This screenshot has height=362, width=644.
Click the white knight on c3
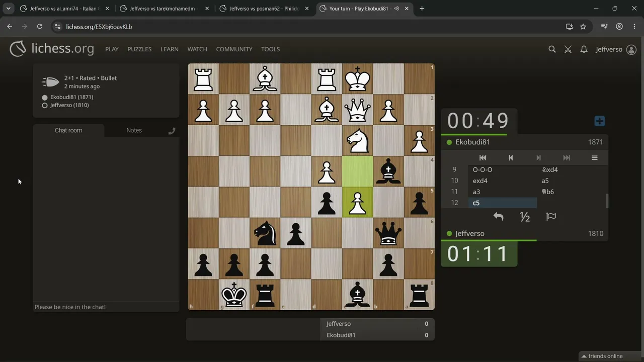[x=358, y=141]
